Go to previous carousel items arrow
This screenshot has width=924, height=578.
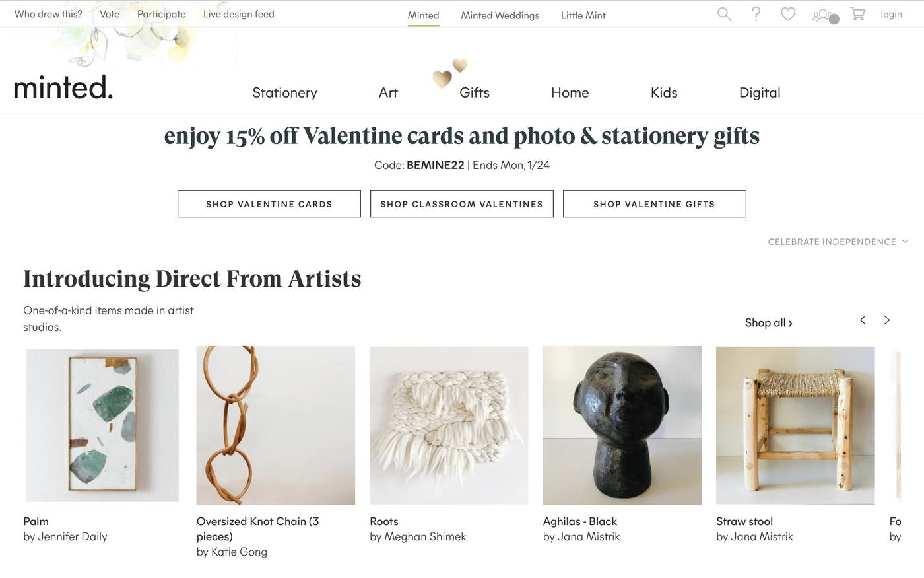tap(863, 320)
